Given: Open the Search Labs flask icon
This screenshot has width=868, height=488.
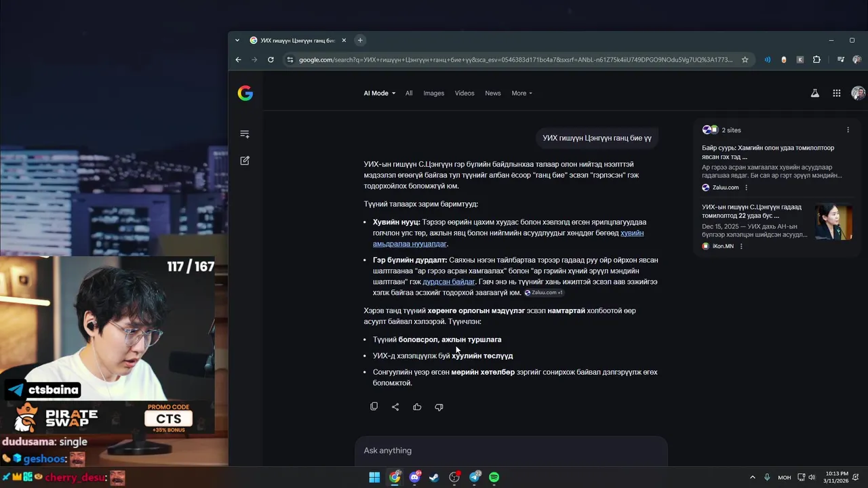Looking at the screenshot, I should click(x=815, y=94).
